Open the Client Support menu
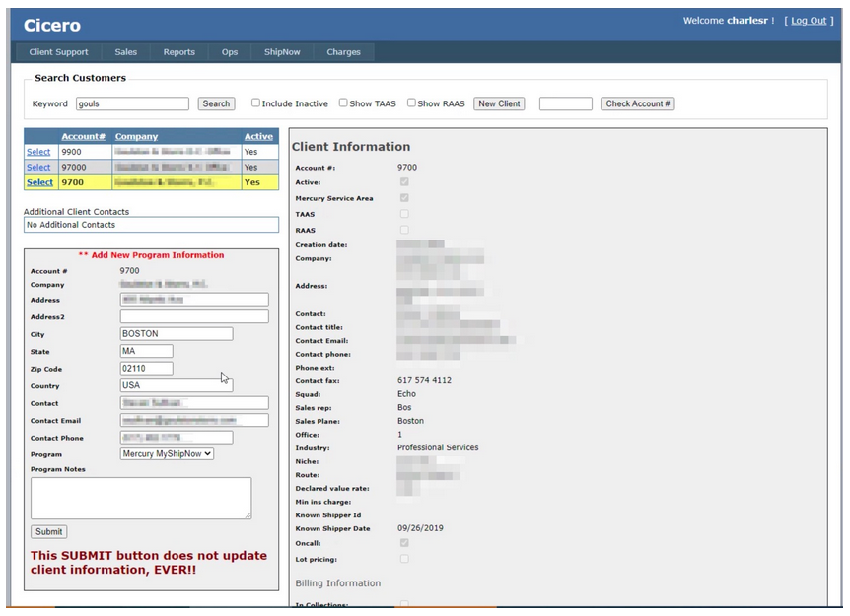 [58, 52]
